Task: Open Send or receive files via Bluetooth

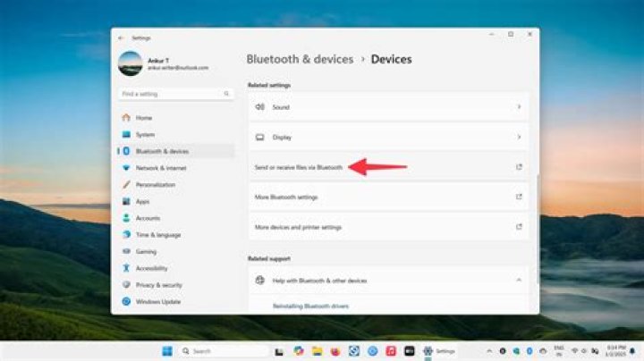Action: (388, 167)
